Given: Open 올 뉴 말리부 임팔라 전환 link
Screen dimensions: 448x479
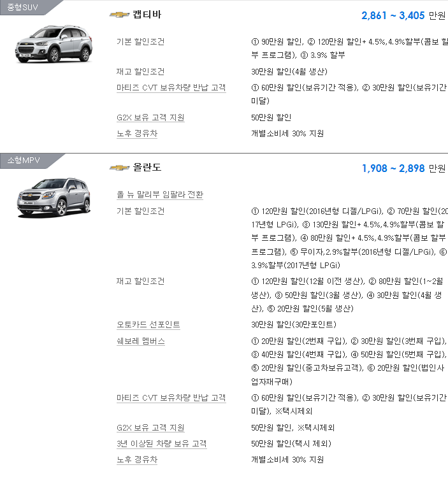Looking at the screenshot, I should [160, 195].
